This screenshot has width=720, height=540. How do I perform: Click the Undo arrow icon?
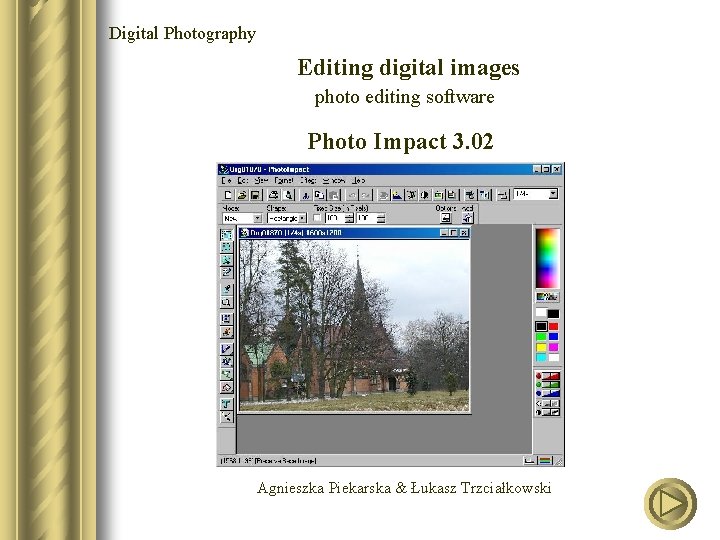pos(352,195)
